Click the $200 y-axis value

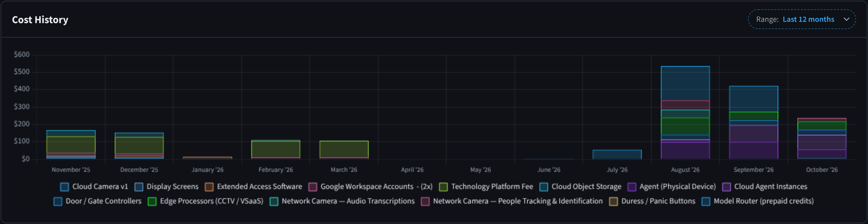click(22, 124)
